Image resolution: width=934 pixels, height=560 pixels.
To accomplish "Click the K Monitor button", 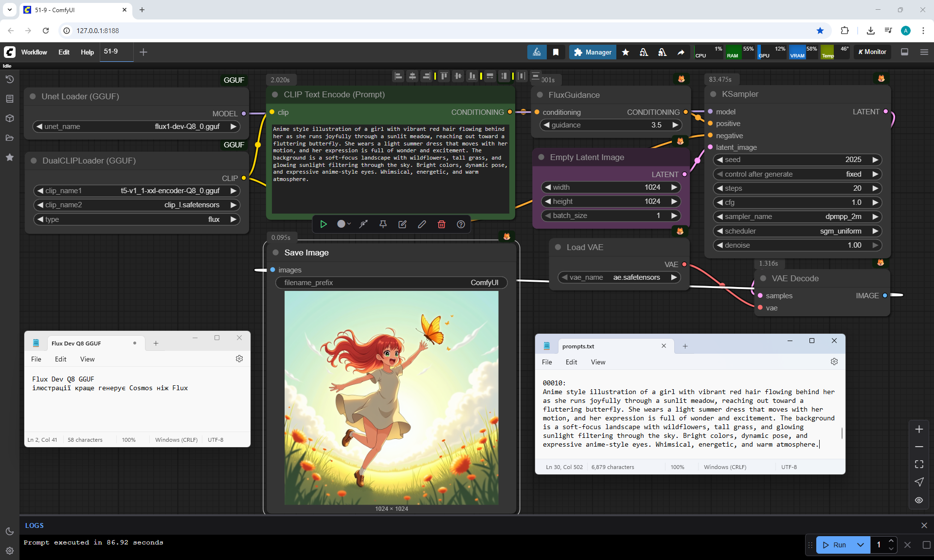I will click(x=872, y=52).
